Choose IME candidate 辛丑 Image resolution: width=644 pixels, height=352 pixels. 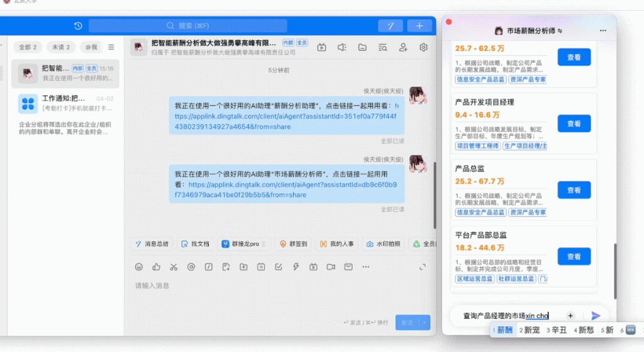557,330
